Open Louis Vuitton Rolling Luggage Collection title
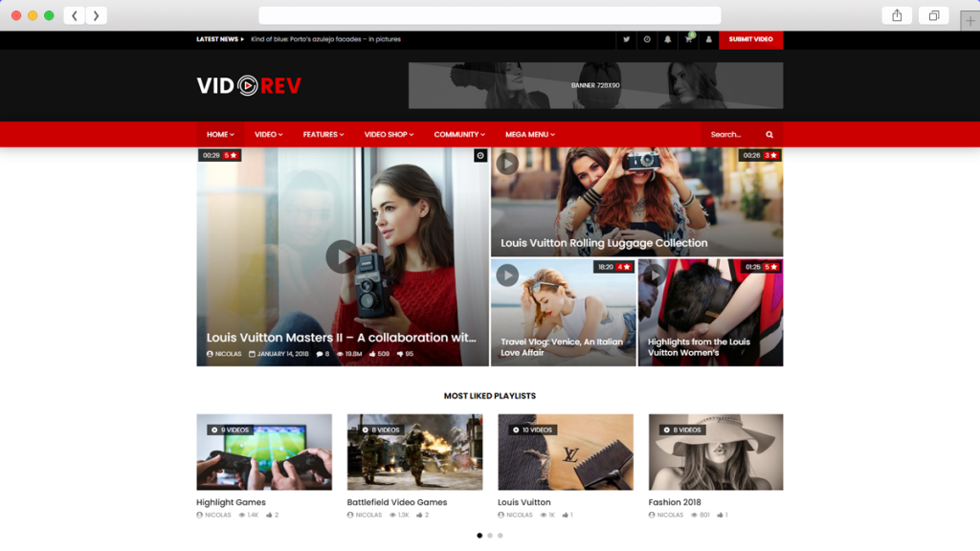The image size is (980, 551). (x=604, y=243)
